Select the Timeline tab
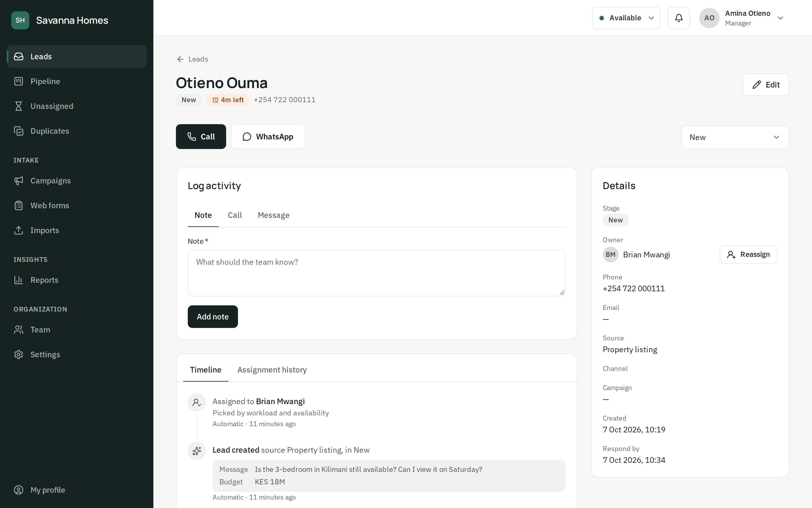Image resolution: width=812 pixels, height=508 pixels. (x=206, y=370)
